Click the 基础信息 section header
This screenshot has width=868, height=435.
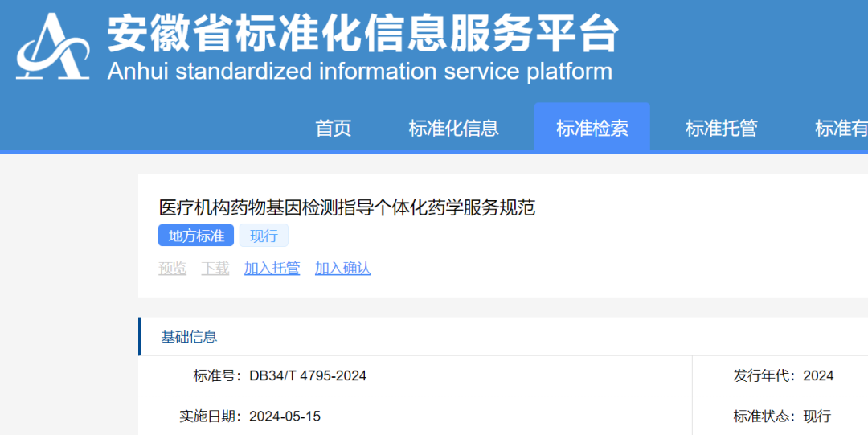coord(189,337)
